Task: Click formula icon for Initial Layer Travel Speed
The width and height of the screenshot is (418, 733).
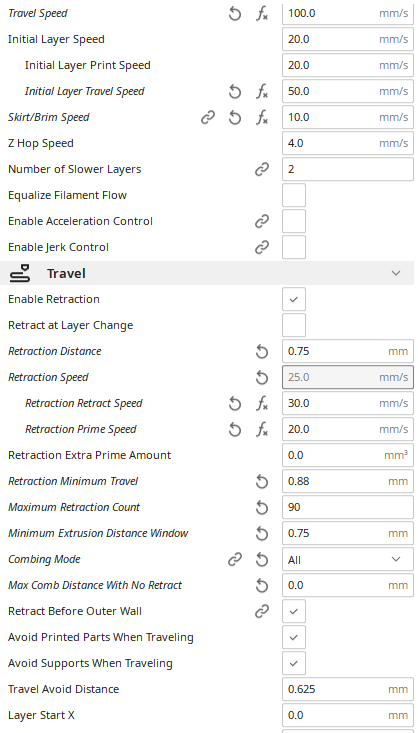Action: point(262,92)
